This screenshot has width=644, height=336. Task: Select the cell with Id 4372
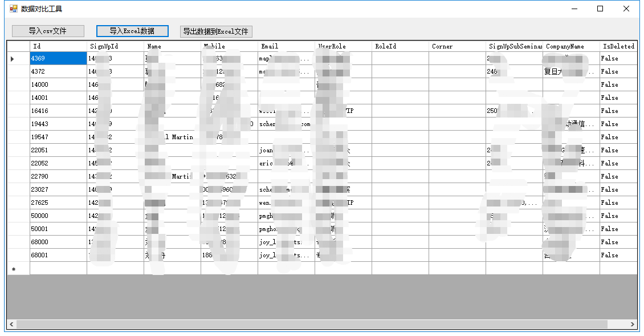tap(58, 71)
